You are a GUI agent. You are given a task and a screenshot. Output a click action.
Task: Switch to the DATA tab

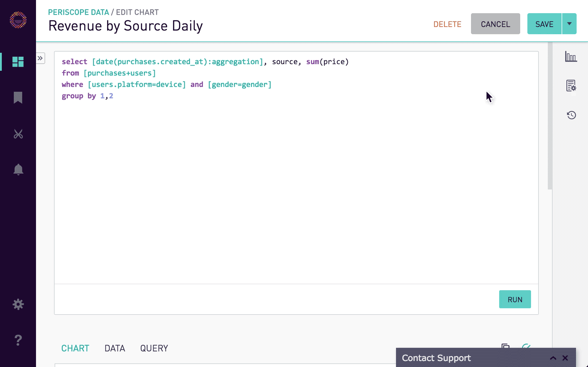pyautogui.click(x=115, y=348)
